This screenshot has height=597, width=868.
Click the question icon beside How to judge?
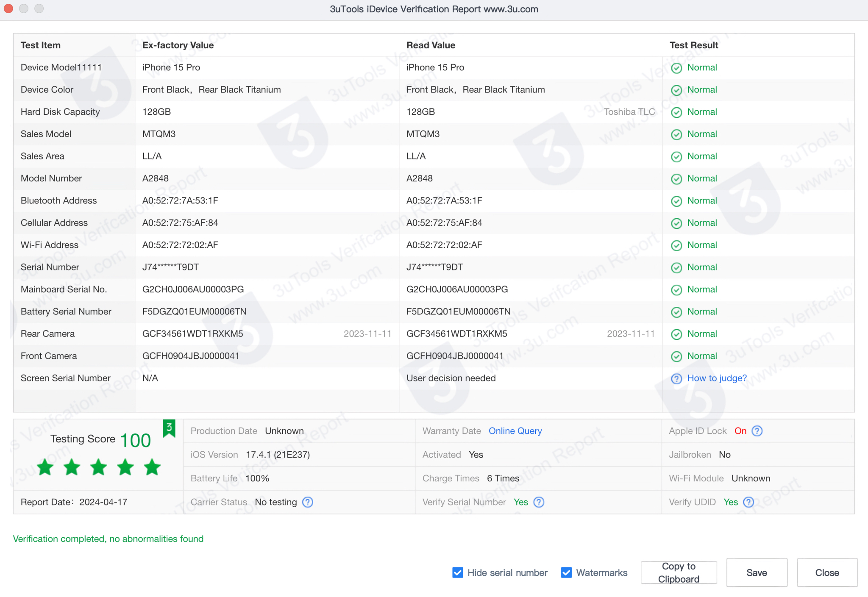click(x=676, y=379)
